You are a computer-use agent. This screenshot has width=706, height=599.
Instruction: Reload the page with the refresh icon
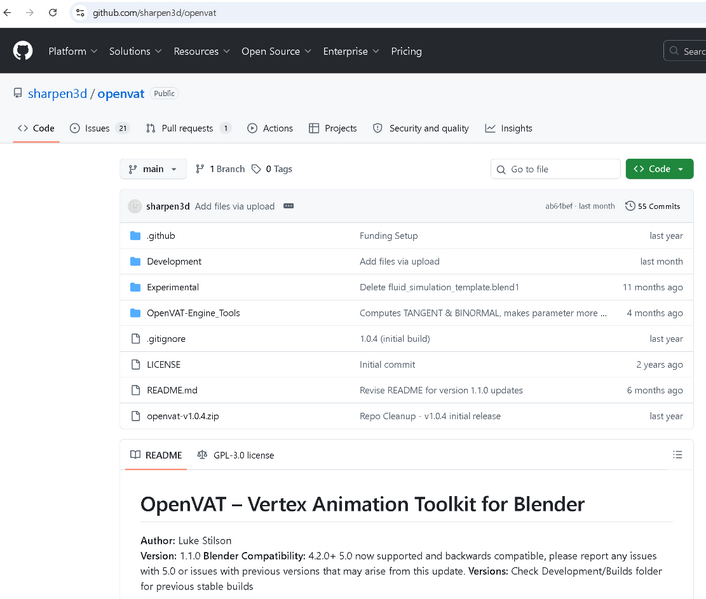(x=53, y=13)
